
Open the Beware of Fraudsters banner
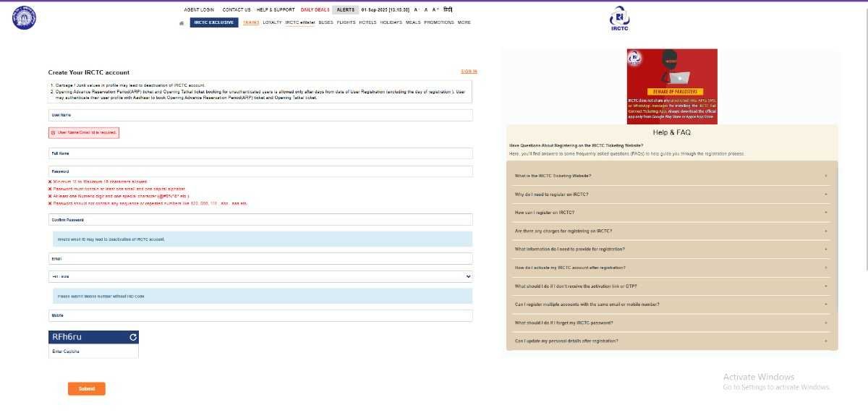(x=672, y=86)
